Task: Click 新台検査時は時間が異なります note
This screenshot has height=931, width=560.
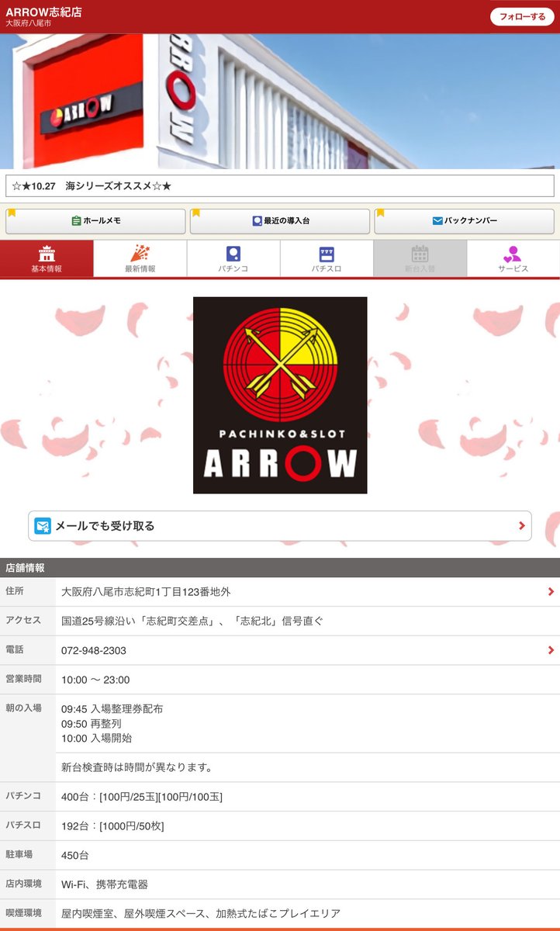Action: 137,767
